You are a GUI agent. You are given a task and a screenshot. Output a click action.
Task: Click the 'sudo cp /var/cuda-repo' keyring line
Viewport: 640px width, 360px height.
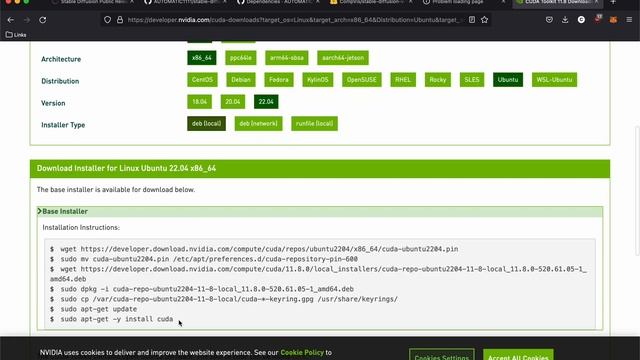pyautogui.click(x=229, y=299)
